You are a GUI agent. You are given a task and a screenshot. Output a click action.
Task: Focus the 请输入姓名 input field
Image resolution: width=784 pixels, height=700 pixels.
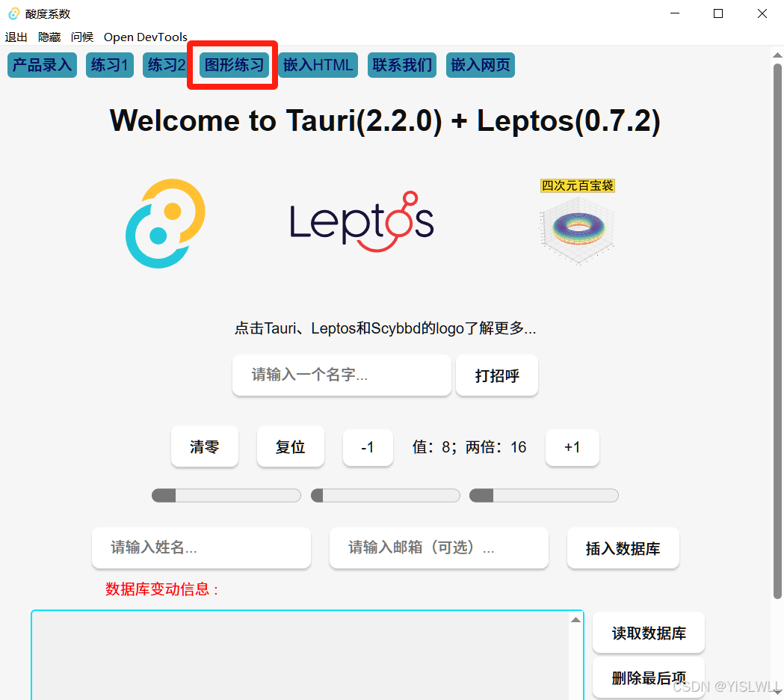tap(201, 548)
